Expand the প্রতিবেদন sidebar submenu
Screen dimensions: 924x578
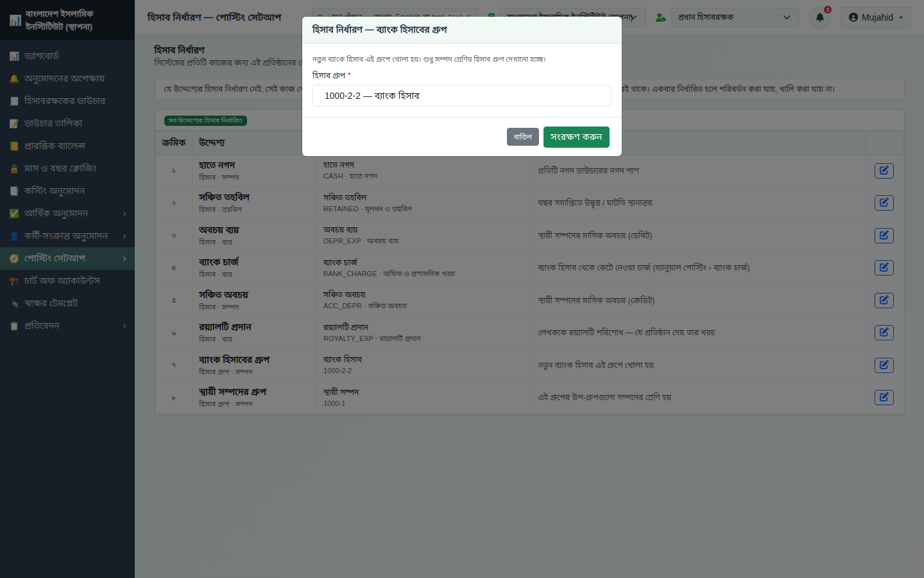[67, 326]
